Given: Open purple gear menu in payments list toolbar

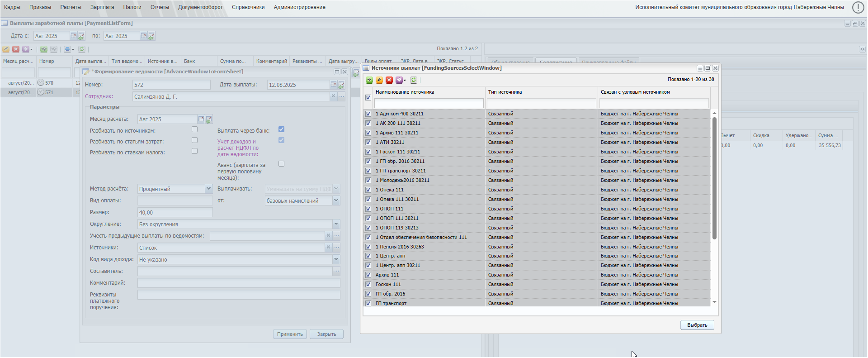Looking at the screenshot, I should click(27, 49).
